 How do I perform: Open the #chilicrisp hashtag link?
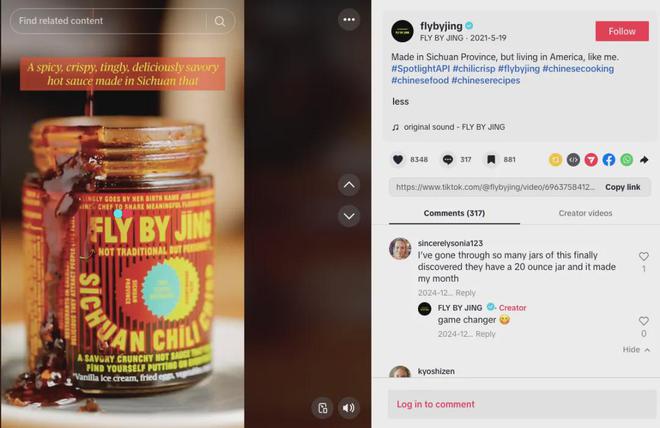[474, 69]
